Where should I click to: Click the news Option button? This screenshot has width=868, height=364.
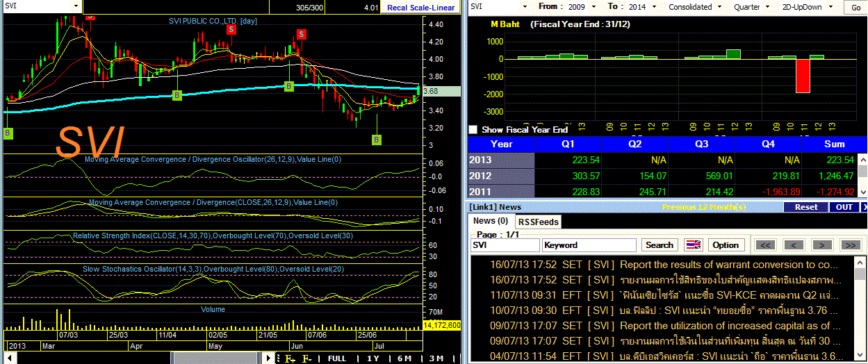726,245
